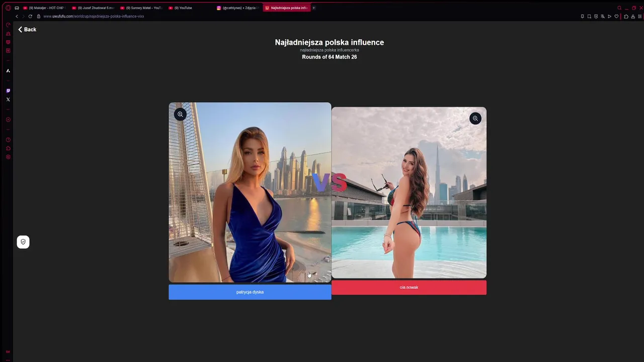Switch to Makaljer - HOT CHIP tab
Viewport: 644px width, 362px height.
tap(44, 8)
